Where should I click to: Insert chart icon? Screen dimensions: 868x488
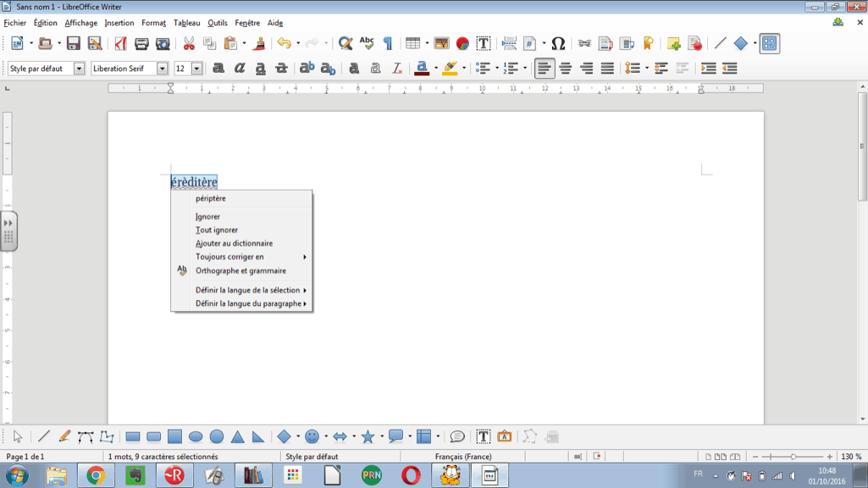point(462,43)
